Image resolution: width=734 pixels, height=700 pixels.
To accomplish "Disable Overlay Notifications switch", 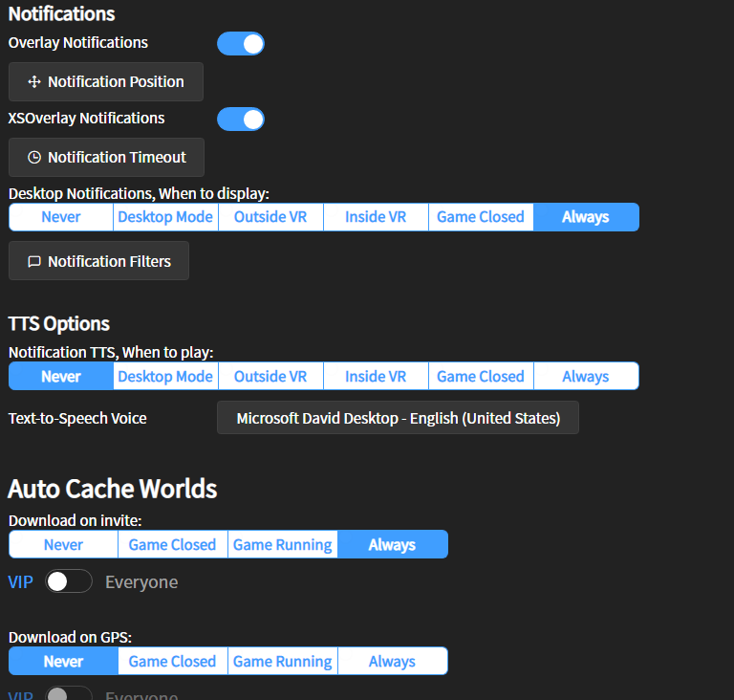I will pyautogui.click(x=241, y=44).
